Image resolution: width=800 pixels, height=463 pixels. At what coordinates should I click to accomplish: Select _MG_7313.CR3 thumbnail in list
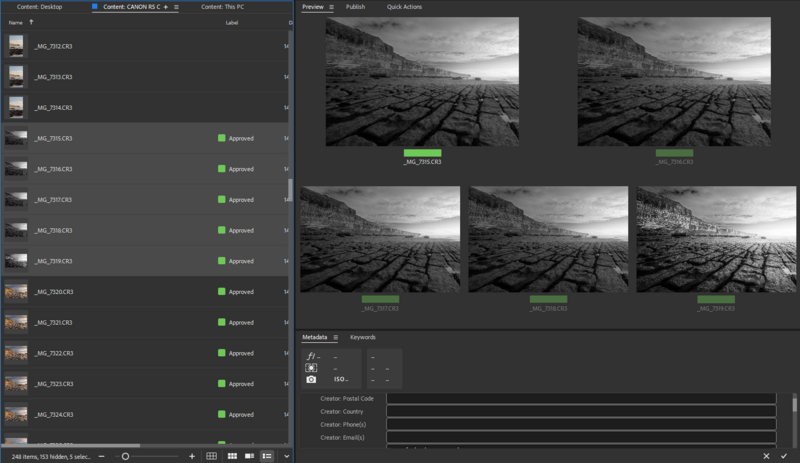16,77
